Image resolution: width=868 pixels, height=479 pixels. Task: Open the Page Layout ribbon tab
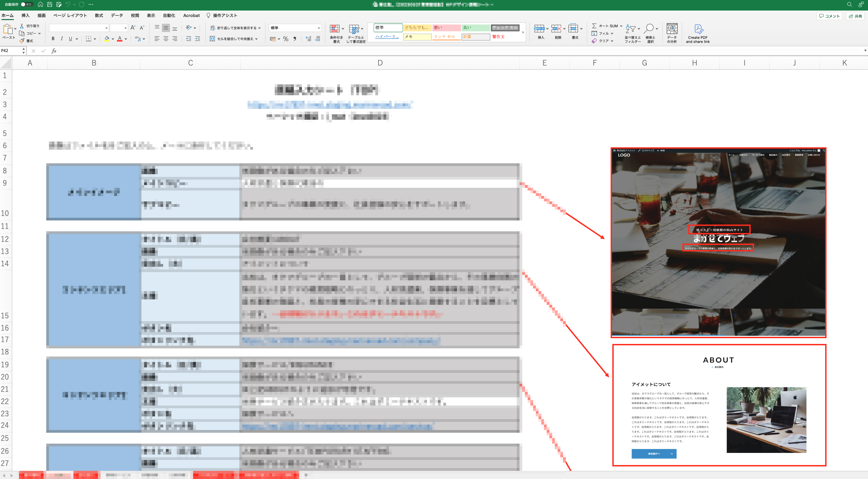click(x=70, y=15)
